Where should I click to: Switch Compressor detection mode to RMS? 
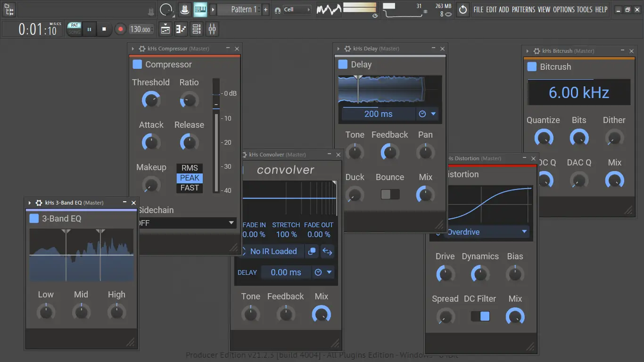(189, 168)
